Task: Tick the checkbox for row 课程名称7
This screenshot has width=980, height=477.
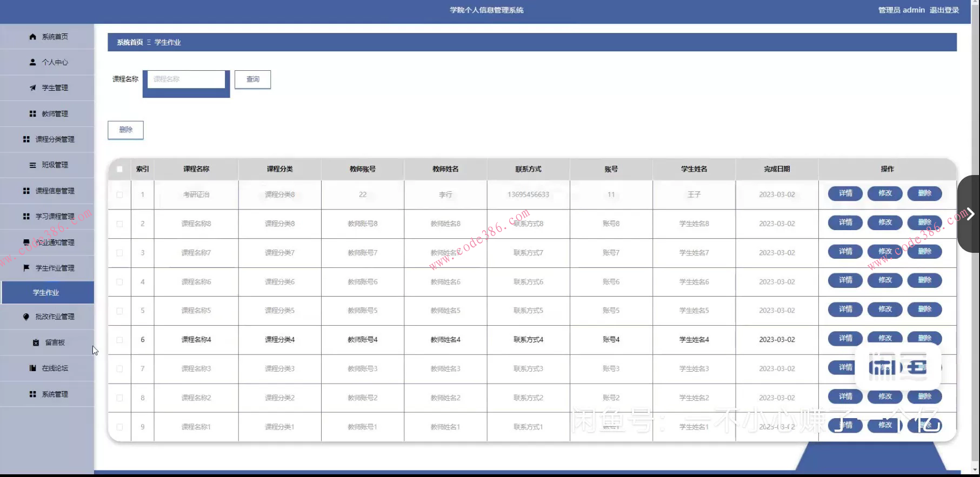Action: tap(119, 253)
